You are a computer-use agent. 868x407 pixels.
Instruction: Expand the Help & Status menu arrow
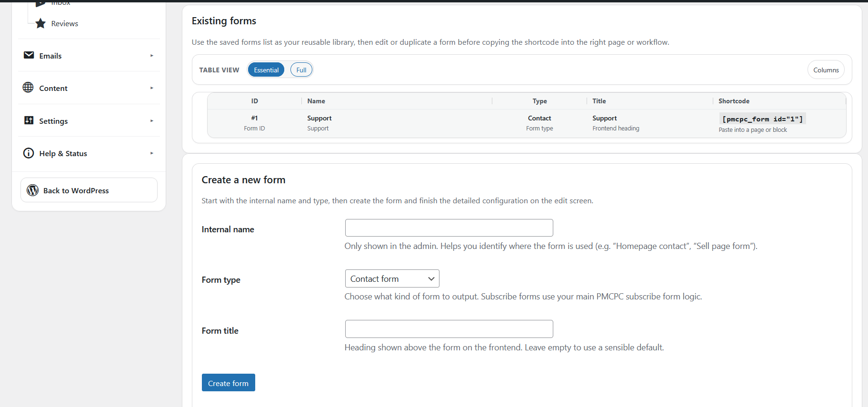pyautogui.click(x=152, y=153)
